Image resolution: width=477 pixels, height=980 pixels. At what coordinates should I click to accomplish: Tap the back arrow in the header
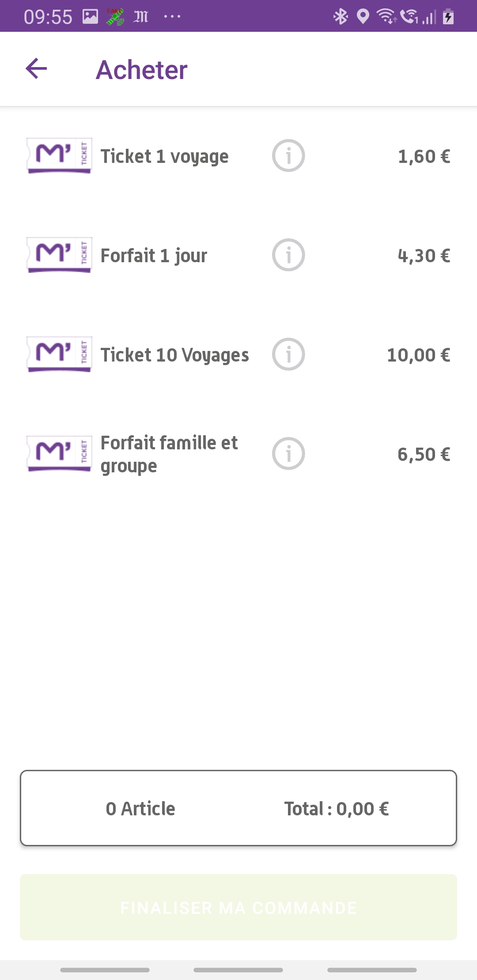click(x=36, y=69)
